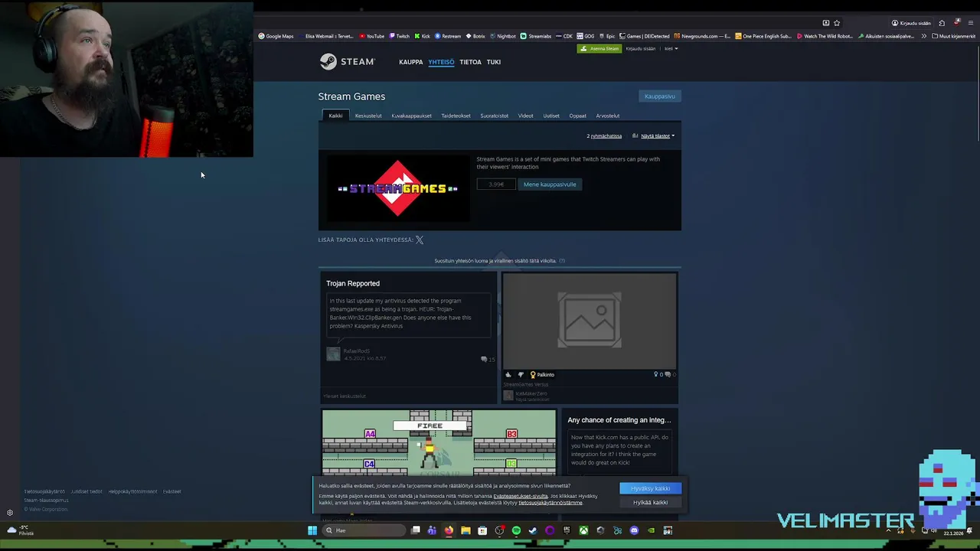Open the Restream bookmark
This screenshot has width=980, height=551.
[448, 36]
